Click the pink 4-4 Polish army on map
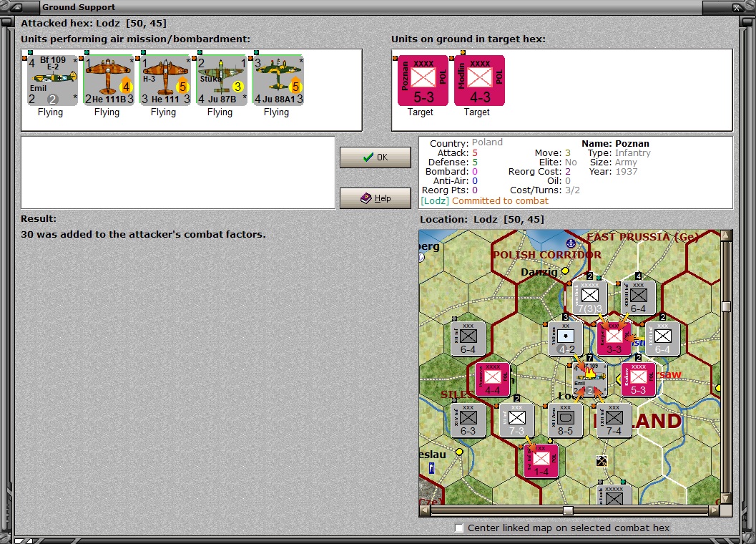This screenshot has width=756, height=544. coord(492,379)
